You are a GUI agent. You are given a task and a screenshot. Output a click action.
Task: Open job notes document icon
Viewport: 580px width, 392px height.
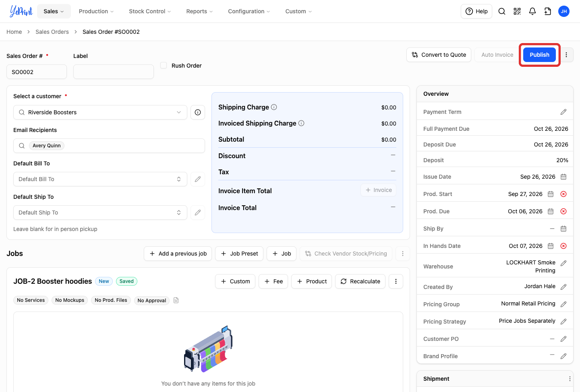point(176,300)
